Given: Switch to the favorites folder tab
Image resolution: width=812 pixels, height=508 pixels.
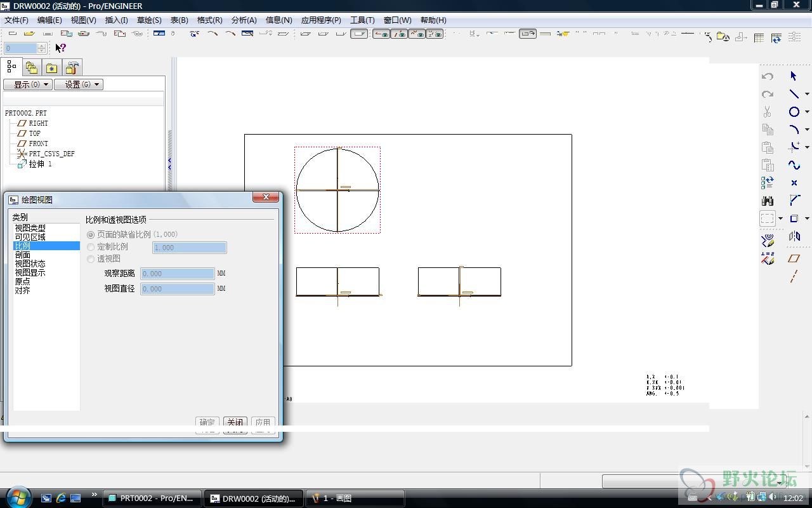Looking at the screenshot, I should (52, 67).
